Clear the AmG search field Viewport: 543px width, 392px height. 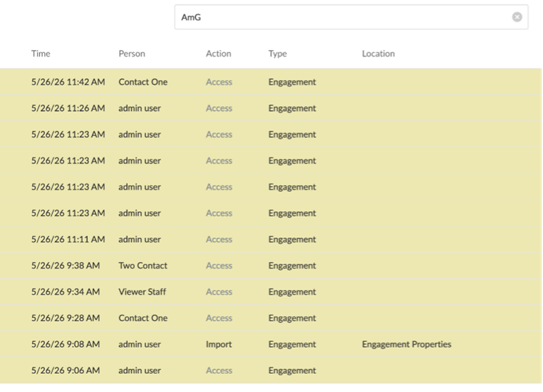click(x=517, y=17)
